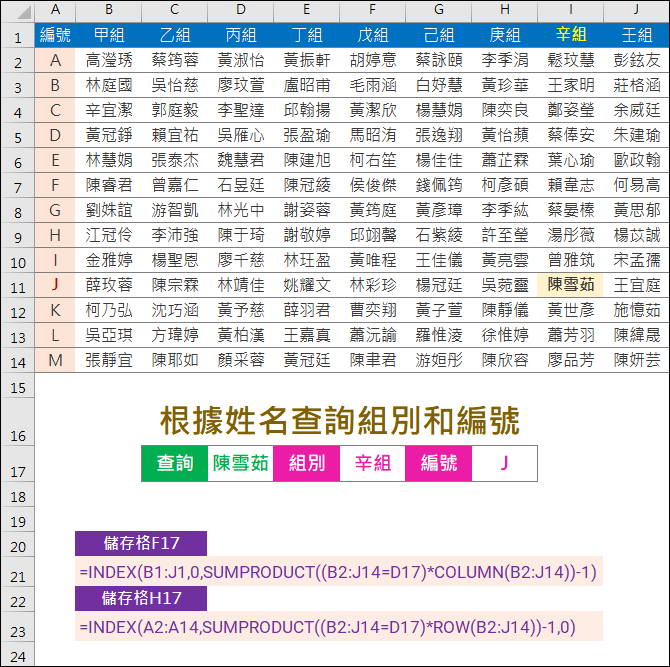Select cell containing 方瑋婷
670x667 pixels.
coord(175,335)
